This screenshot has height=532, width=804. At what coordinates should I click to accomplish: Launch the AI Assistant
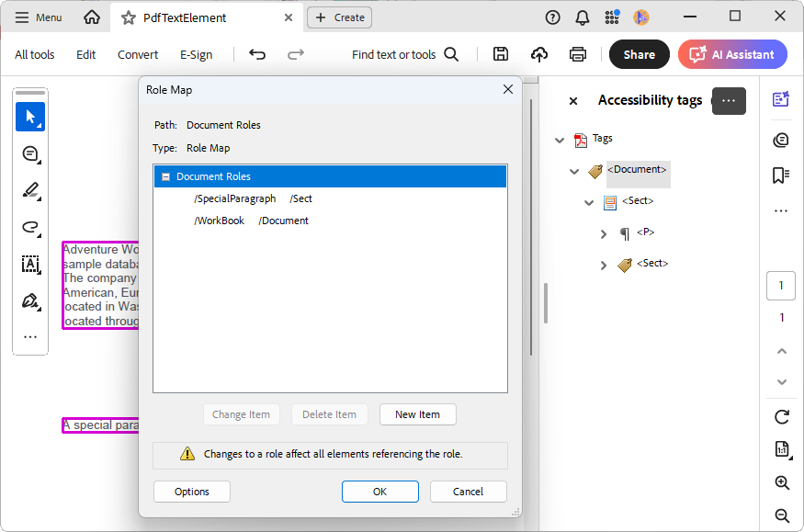click(732, 54)
